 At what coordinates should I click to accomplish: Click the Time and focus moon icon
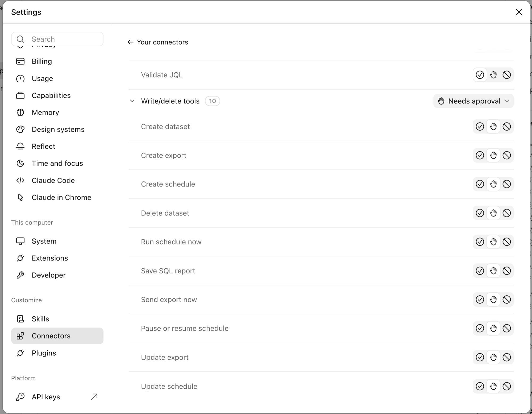[20, 163]
